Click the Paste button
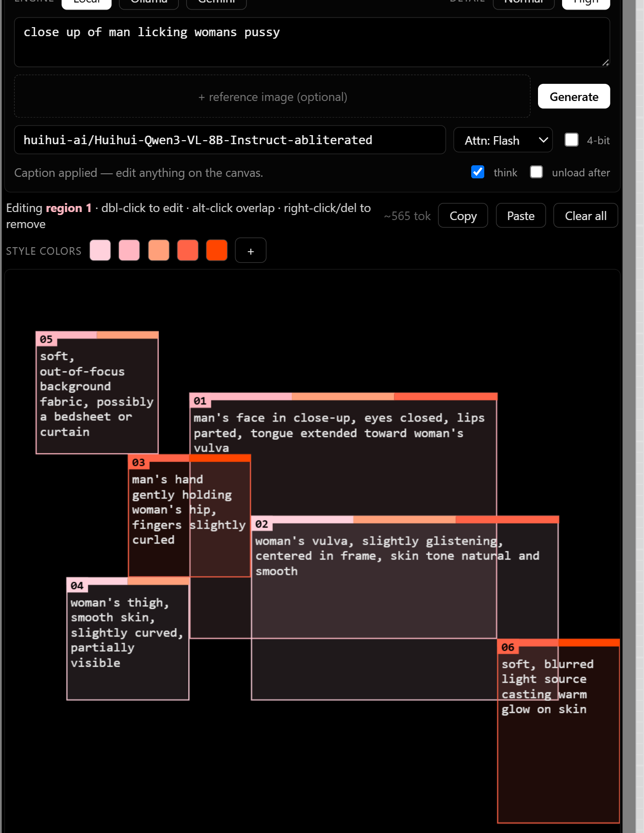 pos(520,216)
